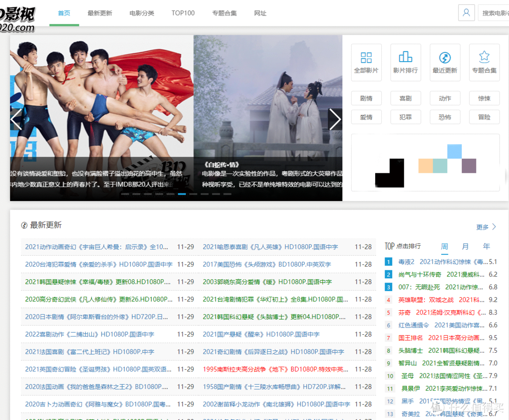Open 二捕出山 movie link
Image resolution: width=509 pixels, height=420 pixels.
coord(90,335)
